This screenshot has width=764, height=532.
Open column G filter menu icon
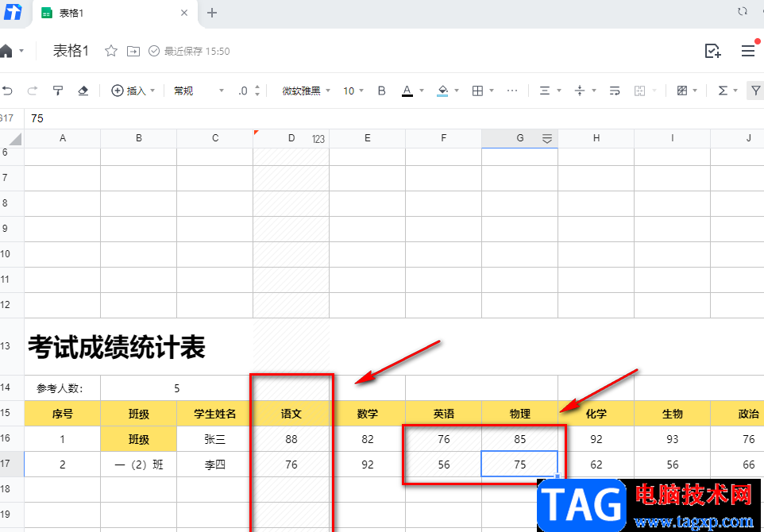546,139
